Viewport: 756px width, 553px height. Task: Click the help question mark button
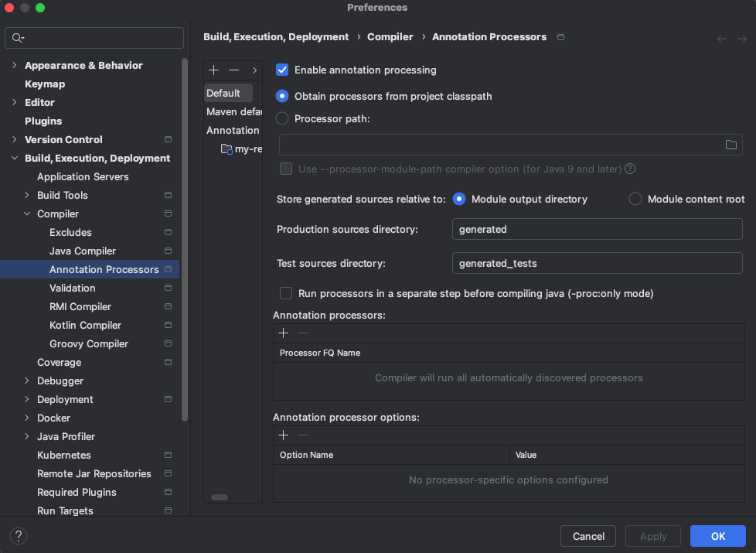click(x=19, y=536)
